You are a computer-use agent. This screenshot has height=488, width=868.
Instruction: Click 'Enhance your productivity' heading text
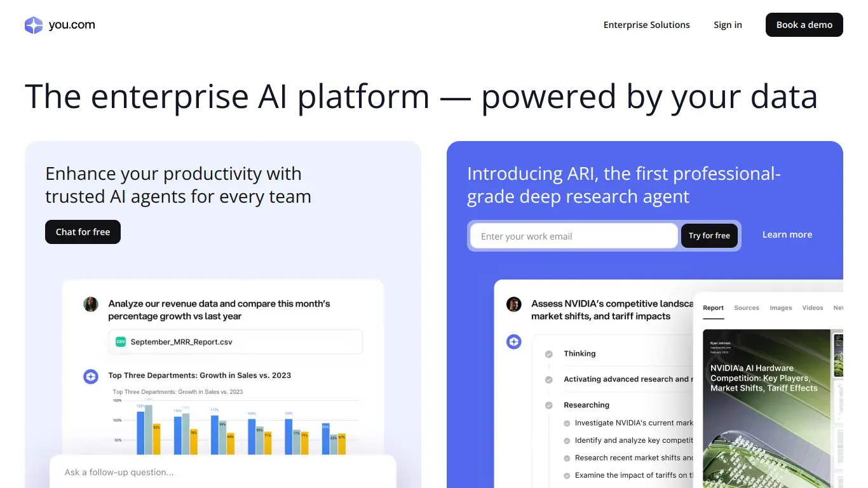(x=178, y=185)
